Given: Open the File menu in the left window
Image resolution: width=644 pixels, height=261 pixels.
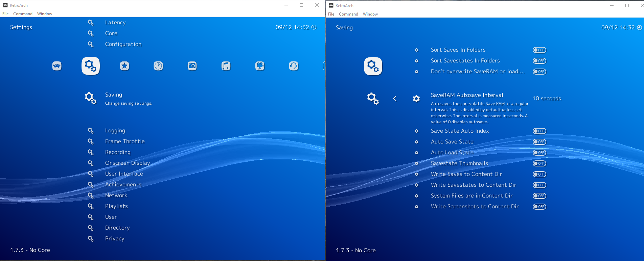Looking at the screenshot, I should (x=5, y=14).
